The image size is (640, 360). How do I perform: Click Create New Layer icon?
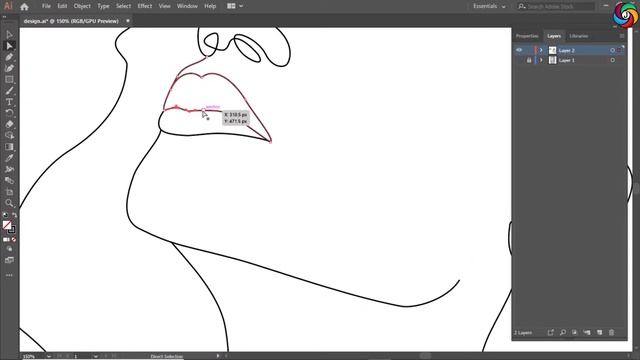coord(599,333)
